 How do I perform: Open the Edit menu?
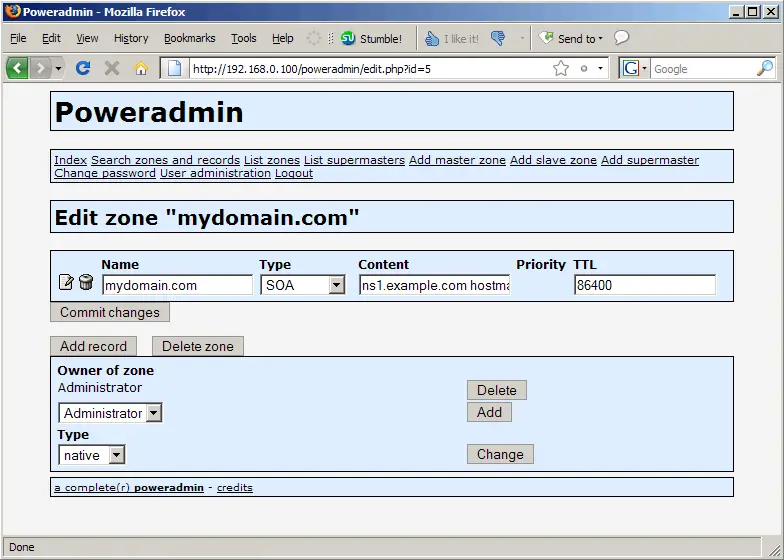(51, 38)
